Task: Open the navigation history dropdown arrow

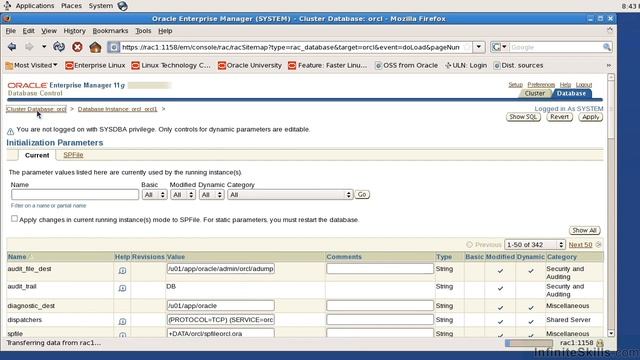Action: coord(44,47)
